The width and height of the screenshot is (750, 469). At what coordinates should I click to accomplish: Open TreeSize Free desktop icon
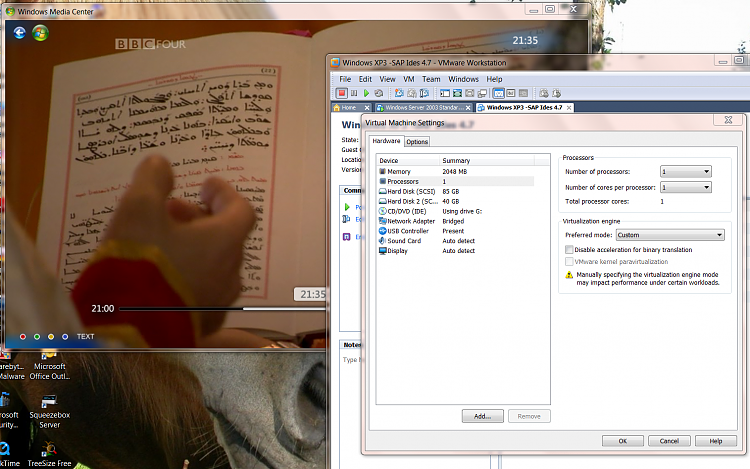pyautogui.click(x=49, y=454)
